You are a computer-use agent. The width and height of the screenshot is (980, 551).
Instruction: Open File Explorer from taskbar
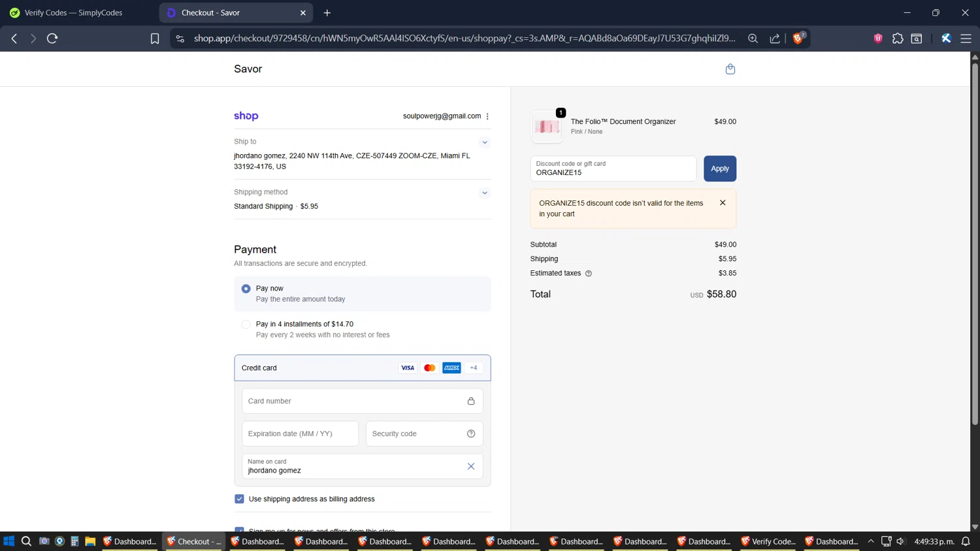[90, 541]
